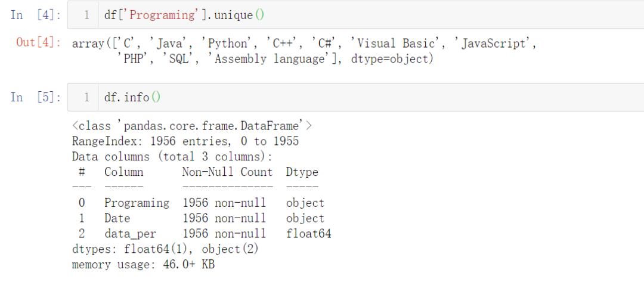Click line number of the unique() cell
Viewport: 644px width, 282px height.
pos(86,15)
